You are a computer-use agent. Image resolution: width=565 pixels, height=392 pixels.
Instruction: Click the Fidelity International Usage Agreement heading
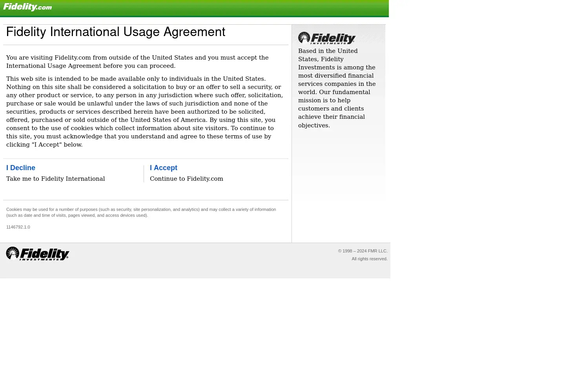116,32
